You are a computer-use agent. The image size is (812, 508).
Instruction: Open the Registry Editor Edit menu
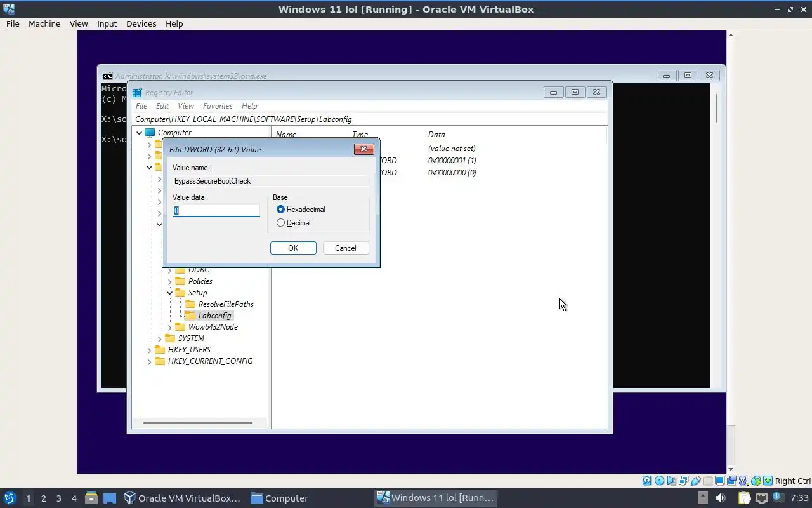tap(162, 106)
